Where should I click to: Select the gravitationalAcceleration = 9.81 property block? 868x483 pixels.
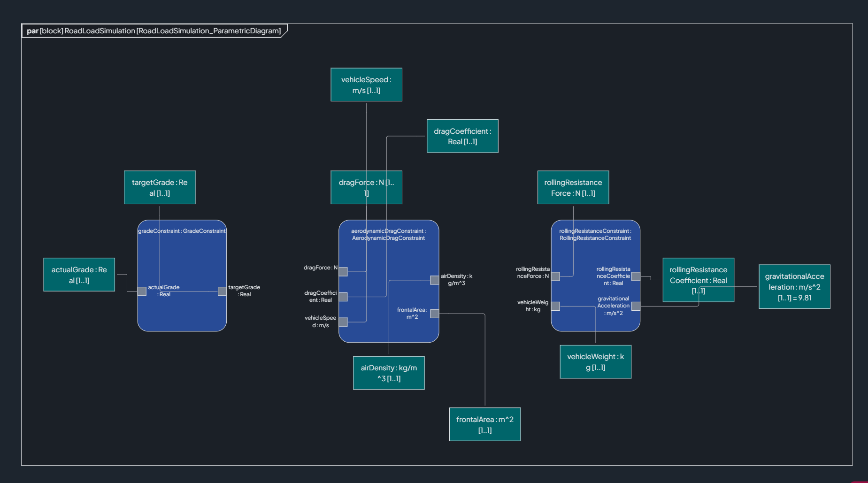click(794, 287)
